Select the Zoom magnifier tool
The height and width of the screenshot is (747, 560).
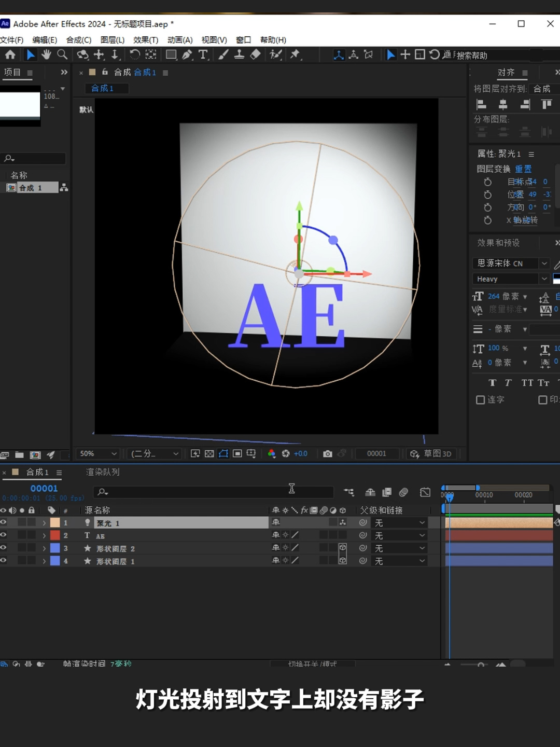pyautogui.click(x=62, y=54)
